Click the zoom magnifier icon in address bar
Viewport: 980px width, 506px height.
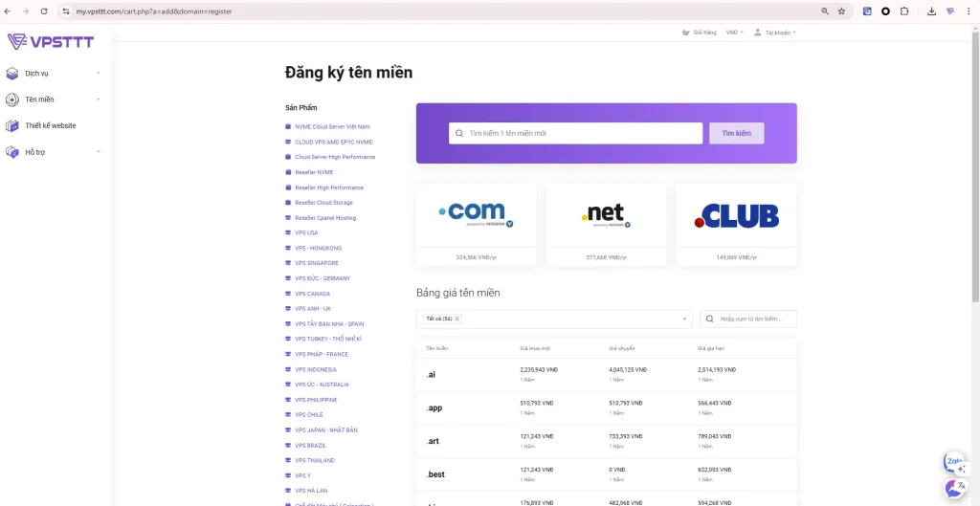(825, 11)
